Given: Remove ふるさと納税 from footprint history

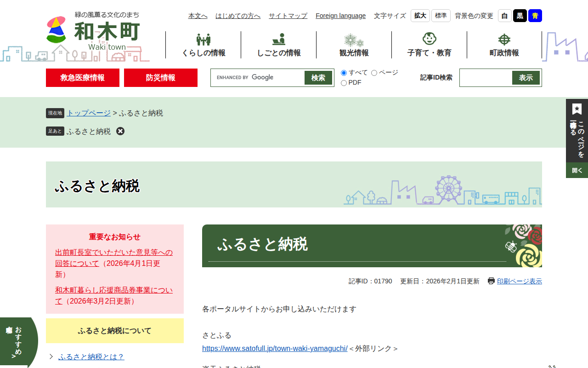Looking at the screenshot, I should [x=120, y=131].
